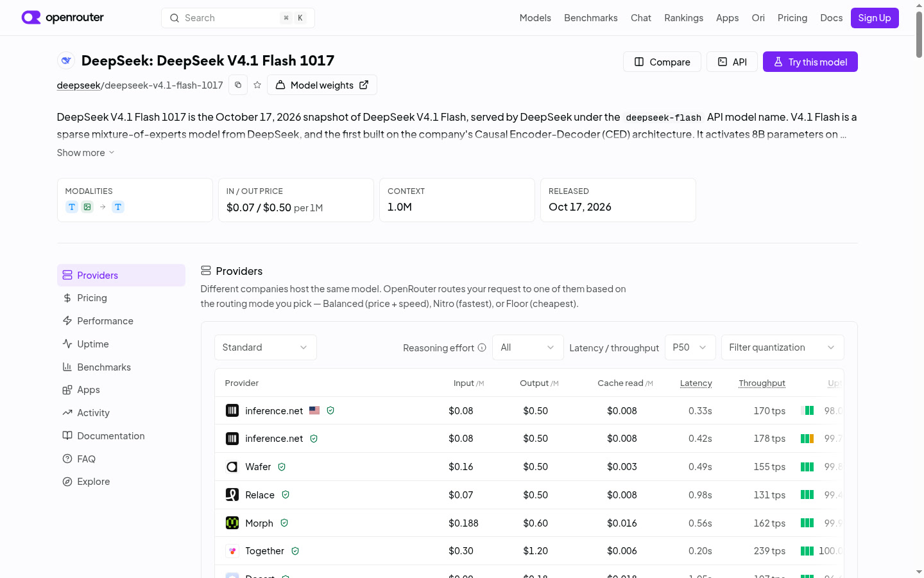Click the Compare button
The image size is (924, 578).
point(662,62)
